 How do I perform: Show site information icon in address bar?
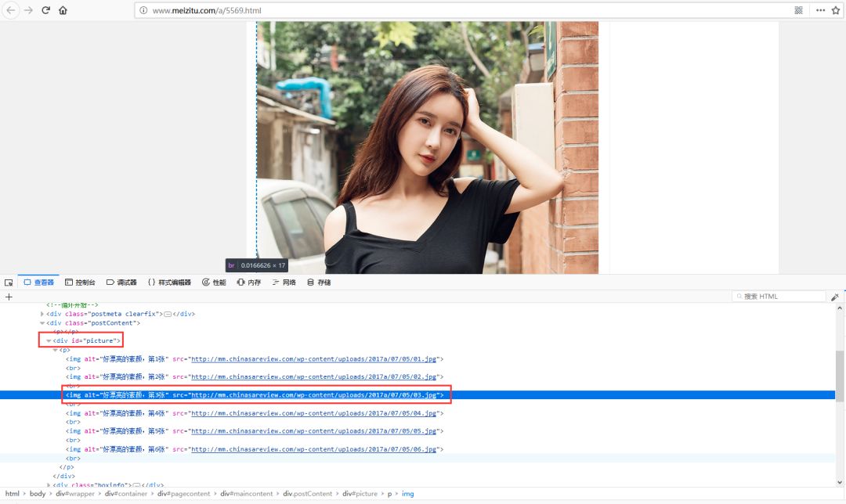(143, 10)
